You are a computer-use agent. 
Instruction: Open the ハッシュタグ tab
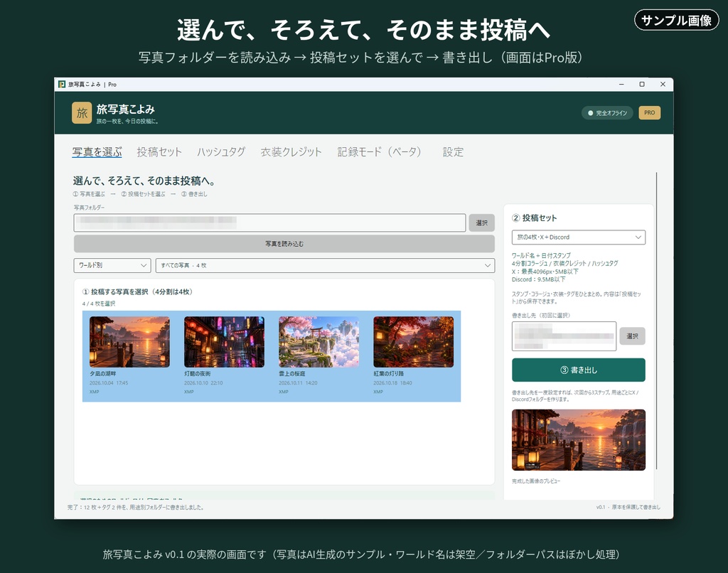click(221, 152)
